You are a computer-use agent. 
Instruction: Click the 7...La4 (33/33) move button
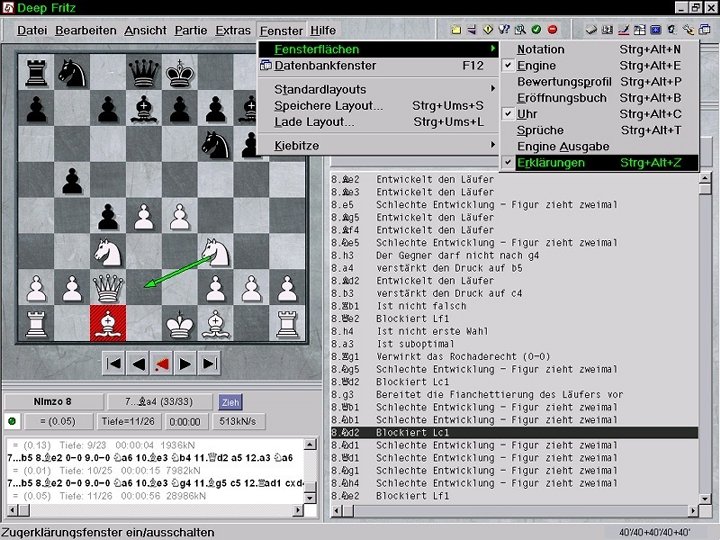[159, 402]
